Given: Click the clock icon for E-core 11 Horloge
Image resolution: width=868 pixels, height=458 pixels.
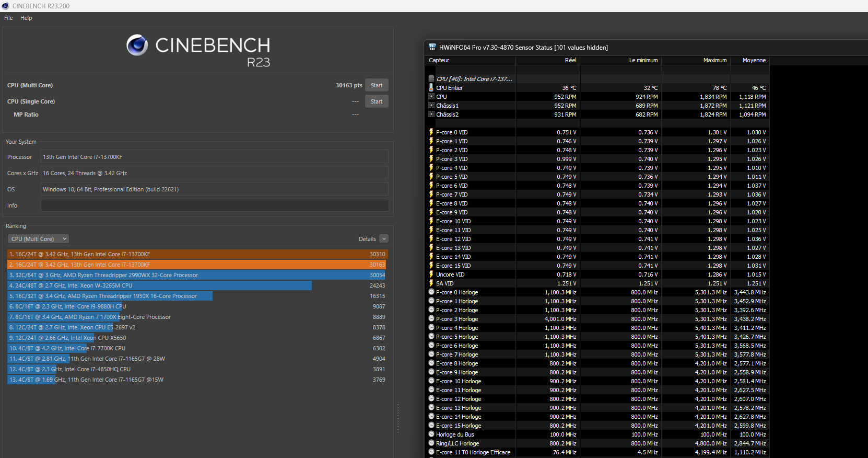Looking at the screenshot, I should click(431, 390).
